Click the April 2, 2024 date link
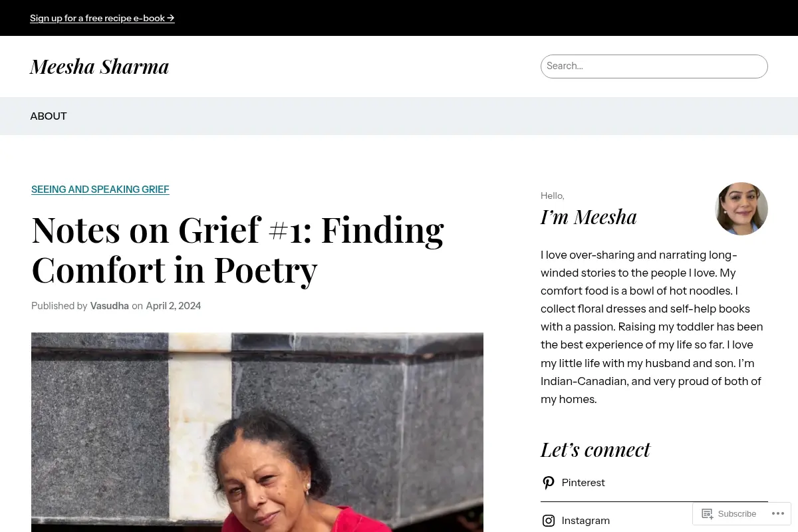This screenshot has height=532, width=798. (x=174, y=306)
